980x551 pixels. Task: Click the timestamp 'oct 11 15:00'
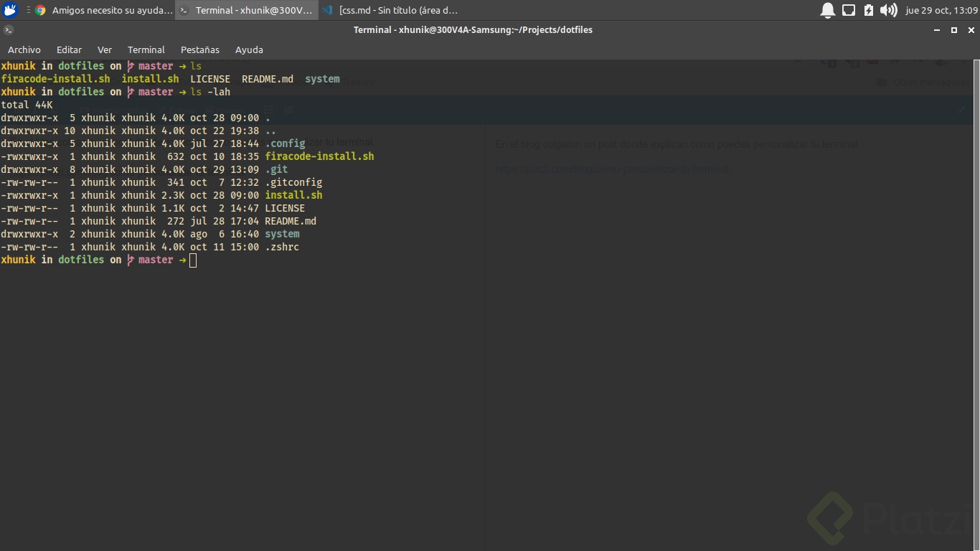[x=225, y=247]
